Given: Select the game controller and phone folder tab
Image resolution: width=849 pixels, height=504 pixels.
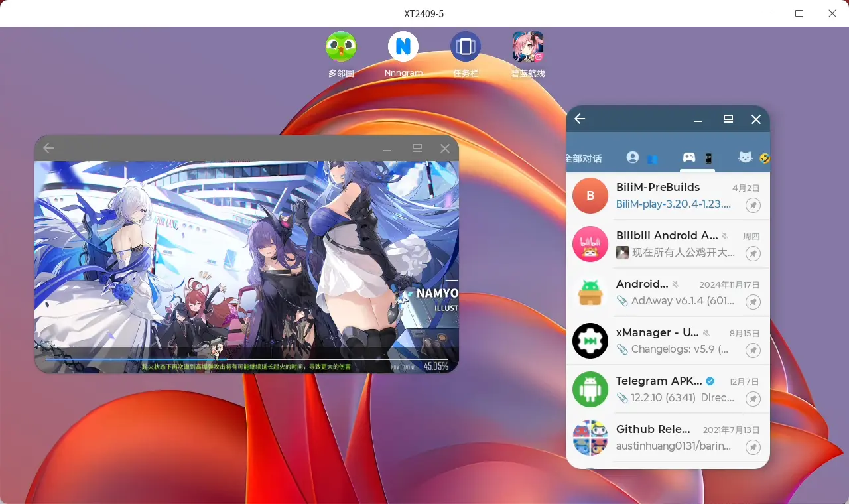Looking at the screenshot, I should click(698, 158).
